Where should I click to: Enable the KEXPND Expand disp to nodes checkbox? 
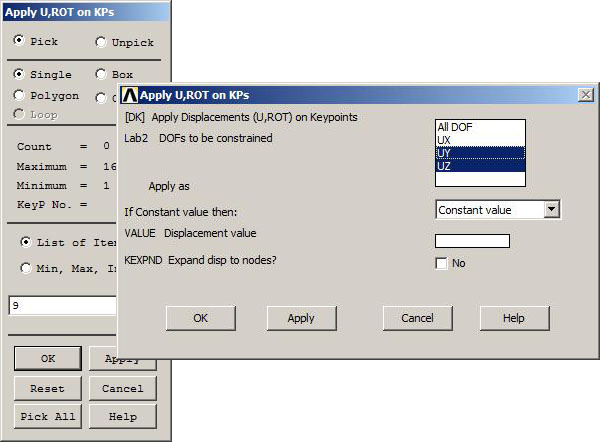pos(441,263)
